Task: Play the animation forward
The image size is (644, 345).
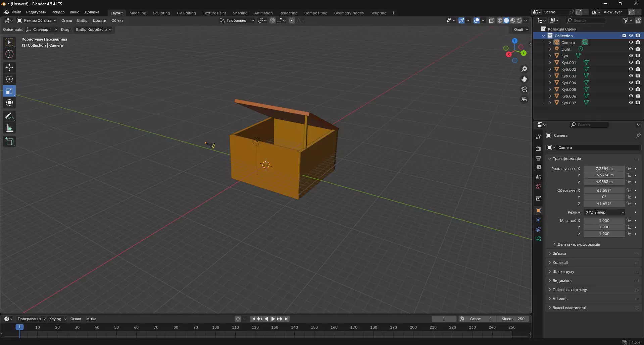Action: tap(273, 319)
